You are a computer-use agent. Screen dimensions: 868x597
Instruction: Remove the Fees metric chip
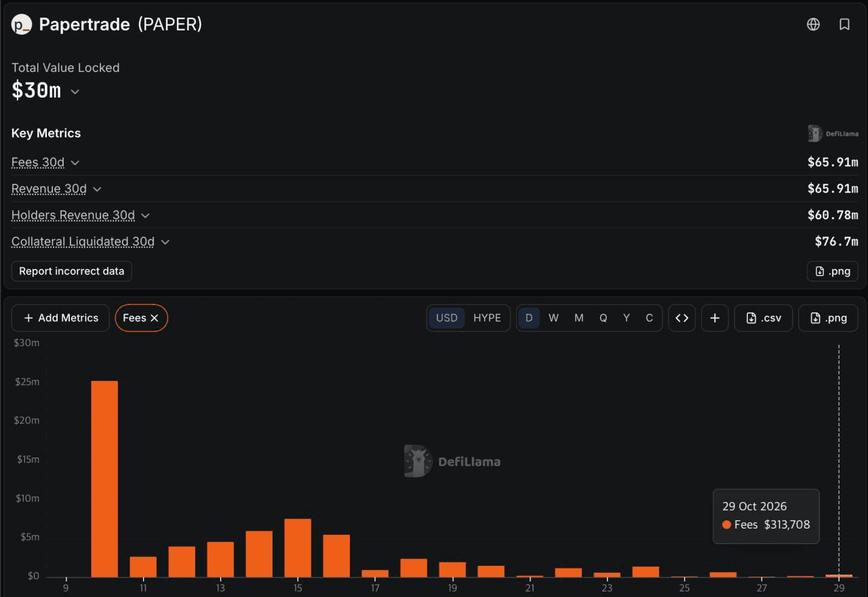(155, 318)
